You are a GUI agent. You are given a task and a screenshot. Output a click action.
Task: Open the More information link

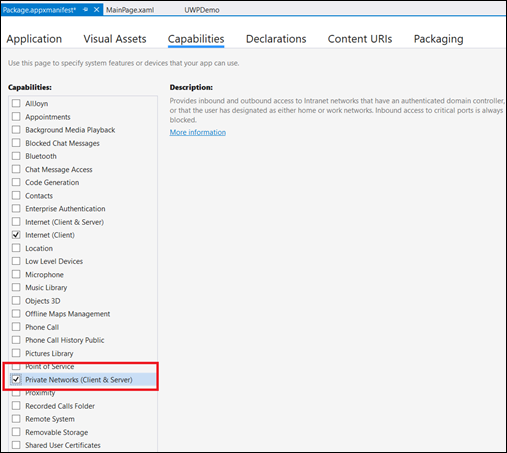(198, 132)
